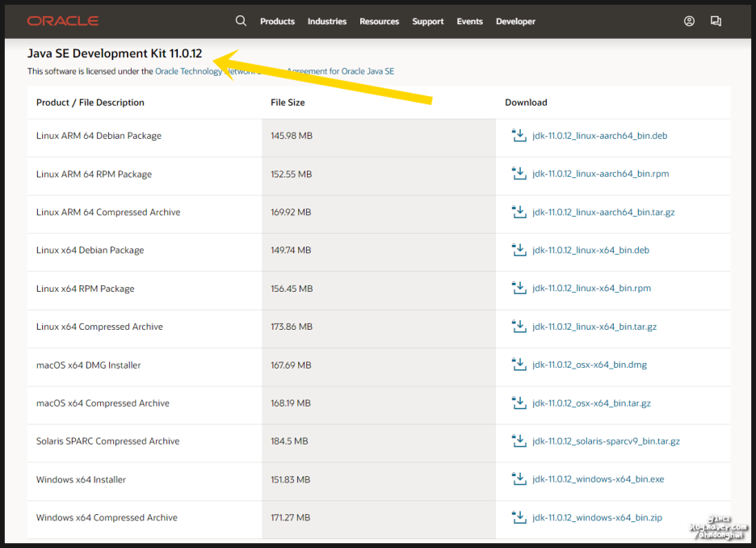
Task: Click the 151.83 MB file size
Action: click(x=290, y=479)
